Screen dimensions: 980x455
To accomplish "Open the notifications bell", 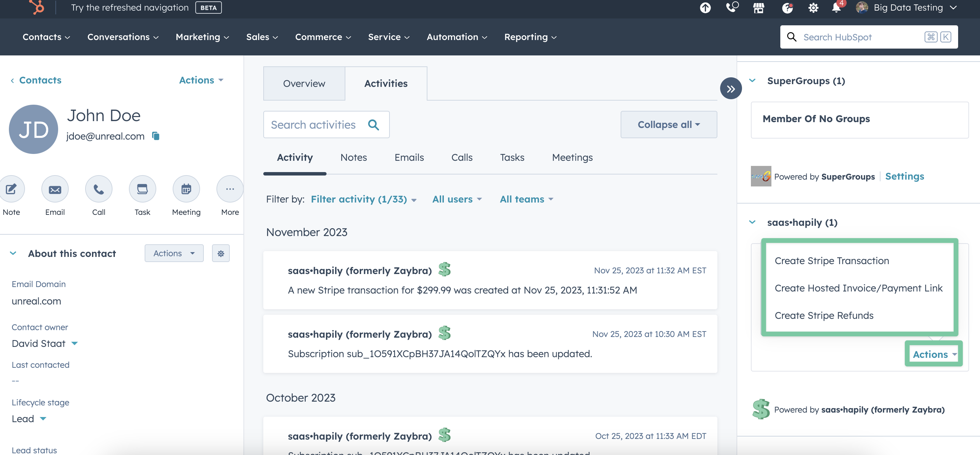I will click(836, 8).
